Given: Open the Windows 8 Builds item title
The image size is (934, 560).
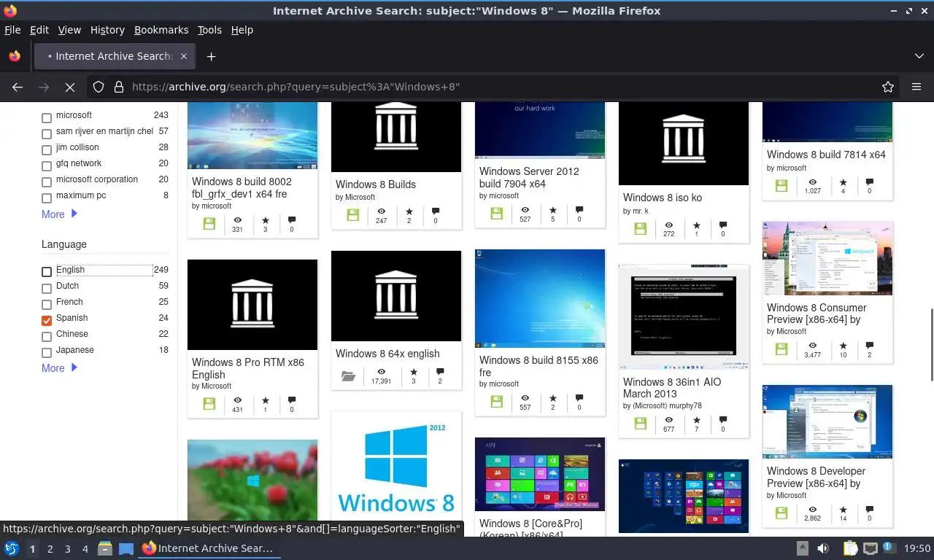Looking at the screenshot, I should tap(376, 184).
